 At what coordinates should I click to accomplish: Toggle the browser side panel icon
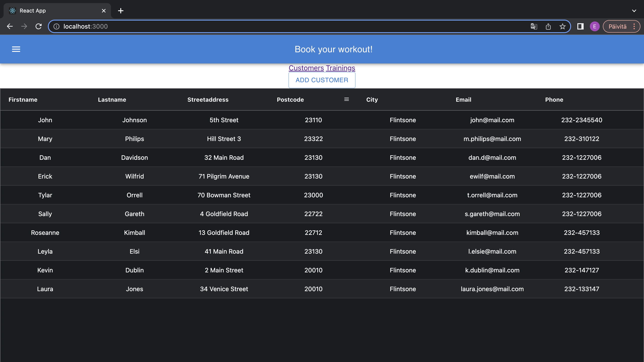coord(580,27)
